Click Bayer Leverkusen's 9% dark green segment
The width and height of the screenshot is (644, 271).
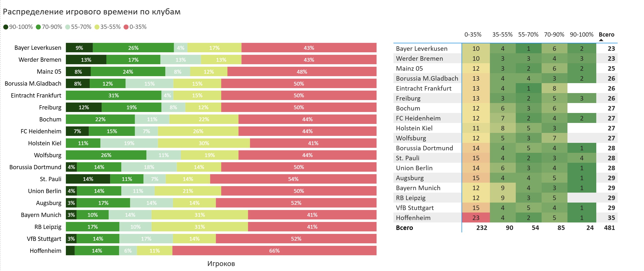point(79,48)
